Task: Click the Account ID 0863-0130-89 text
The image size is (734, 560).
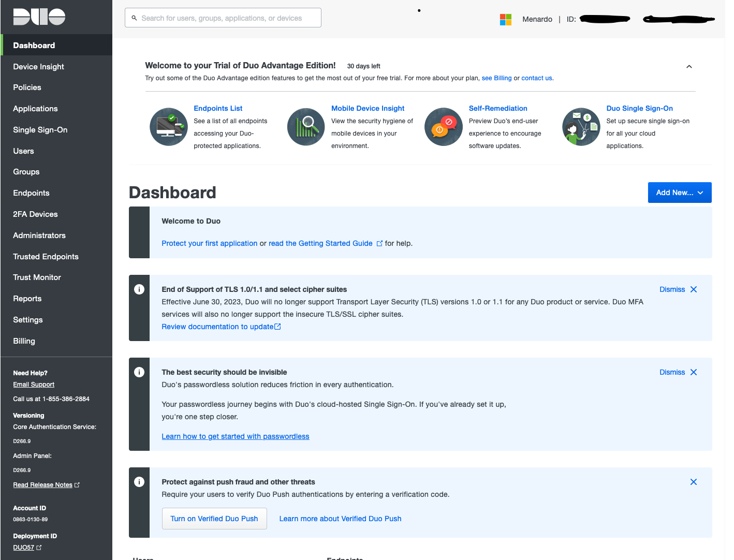Action: click(x=31, y=519)
